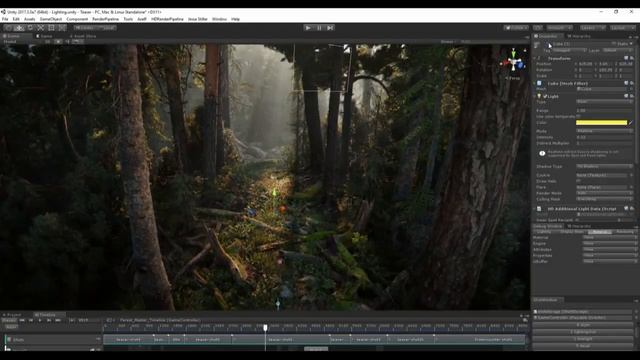This screenshot has width=640, height=360.
Task: Toggle the Draw Halo checkbox
Action: pyautogui.click(x=578, y=181)
